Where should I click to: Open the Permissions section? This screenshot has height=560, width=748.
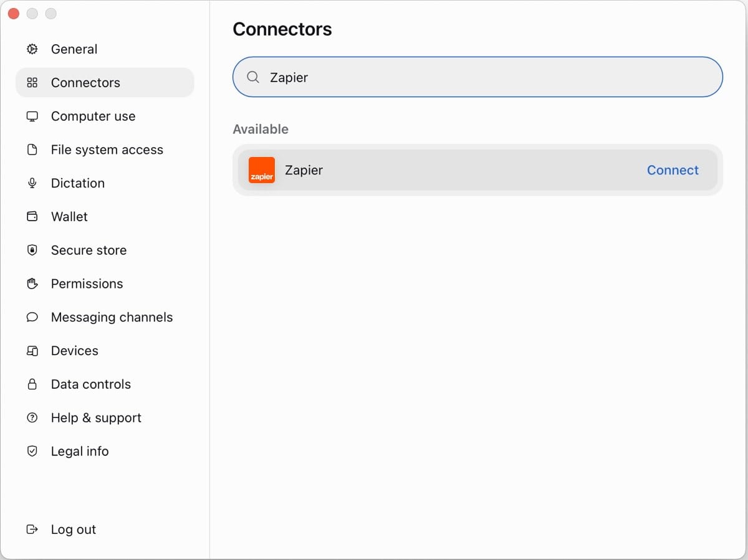point(105,284)
